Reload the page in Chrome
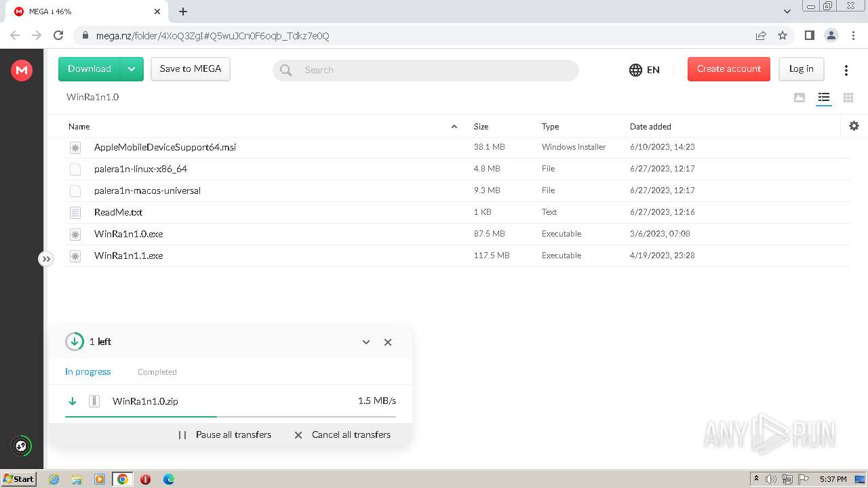Image resolution: width=868 pixels, height=488 pixels. pos(58,35)
